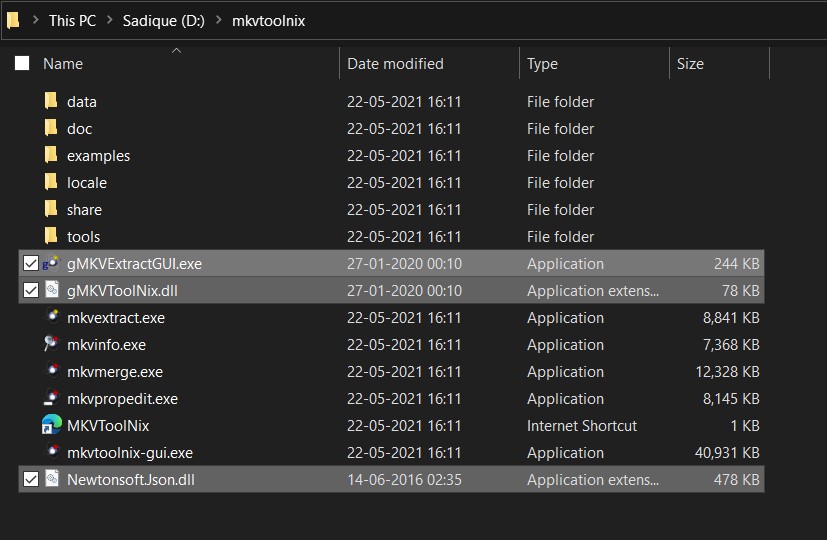Expand the chevron after Sadique (D:)
Image resolution: width=827 pixels, height=540 pixels.
[219, 20]
